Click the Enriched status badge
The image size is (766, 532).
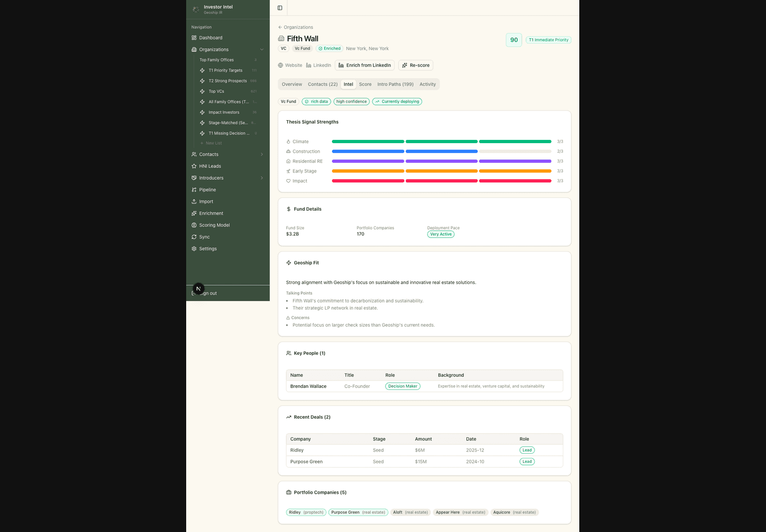pos(329,48)
